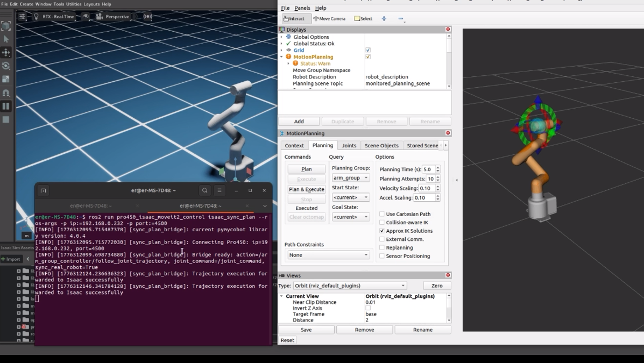
Task: Open terminal search icon
Action: [x=205, y=190]
